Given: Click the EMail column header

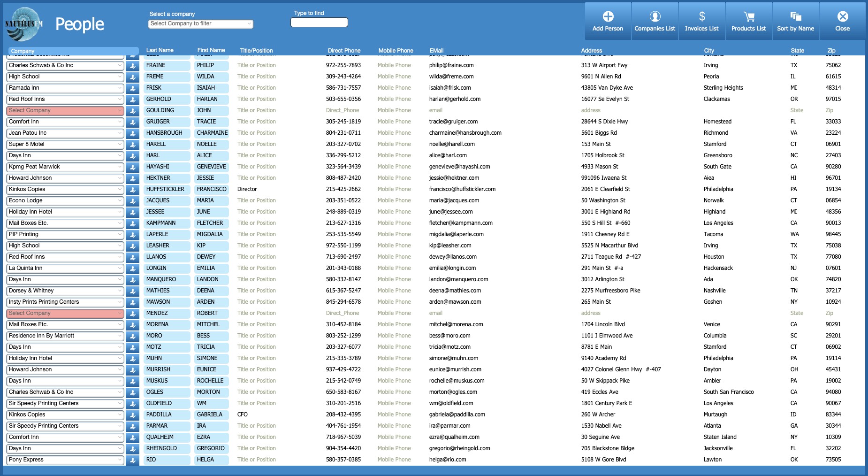Looking at the screenshot, I should pyautogui.click(x=436, y=51).
